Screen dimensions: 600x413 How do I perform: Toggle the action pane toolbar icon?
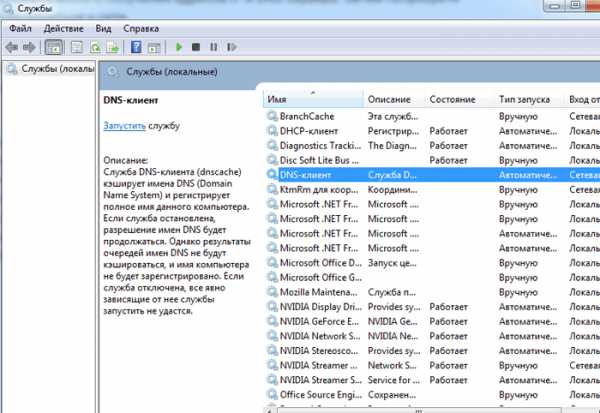click(x=154, y=47)
